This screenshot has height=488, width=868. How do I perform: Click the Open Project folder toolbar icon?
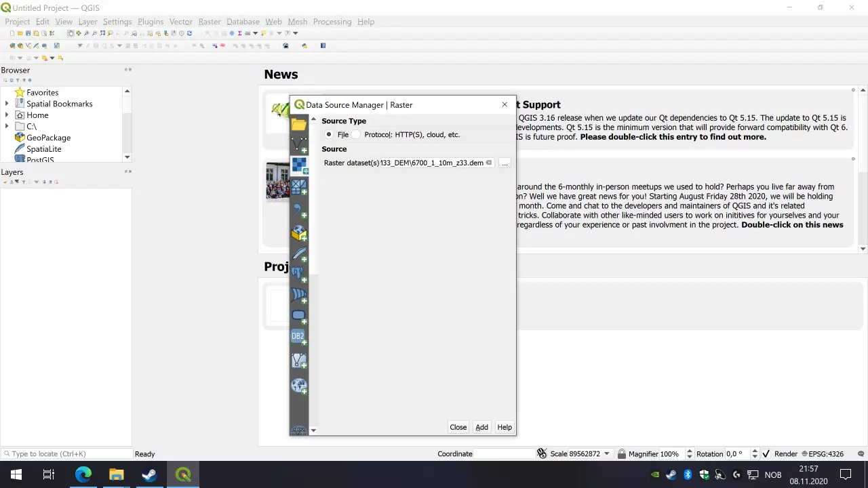pyautogui.click(x=20, y=33)
